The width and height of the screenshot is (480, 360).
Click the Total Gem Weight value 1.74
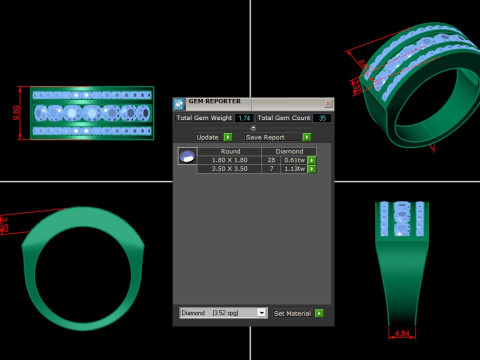coord(244,118)
